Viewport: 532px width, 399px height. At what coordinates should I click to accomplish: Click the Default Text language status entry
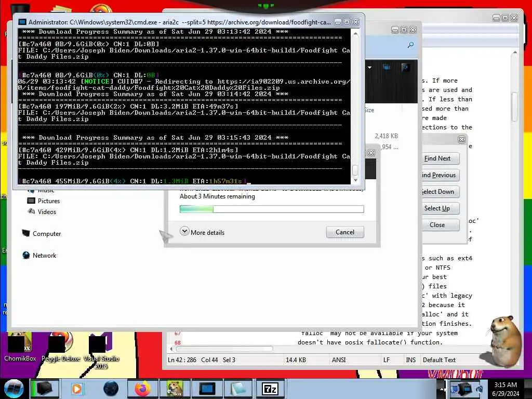coord(439,360)
